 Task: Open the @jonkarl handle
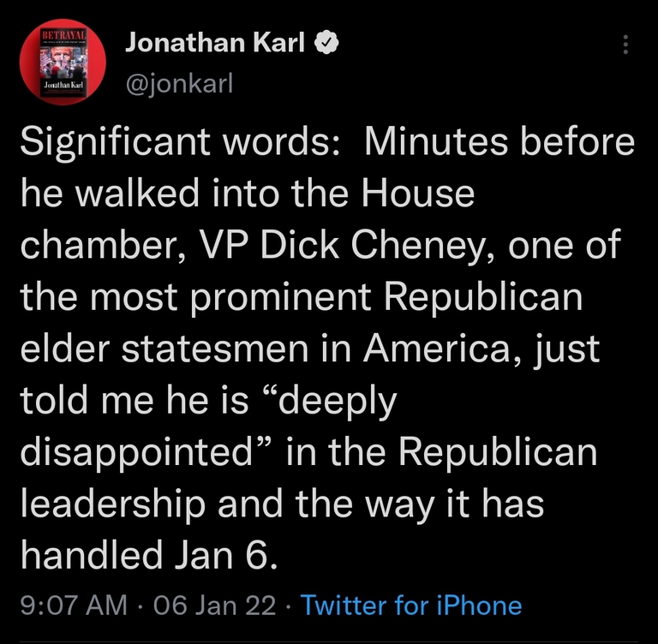pyautogui.click(x=179, y=83)
